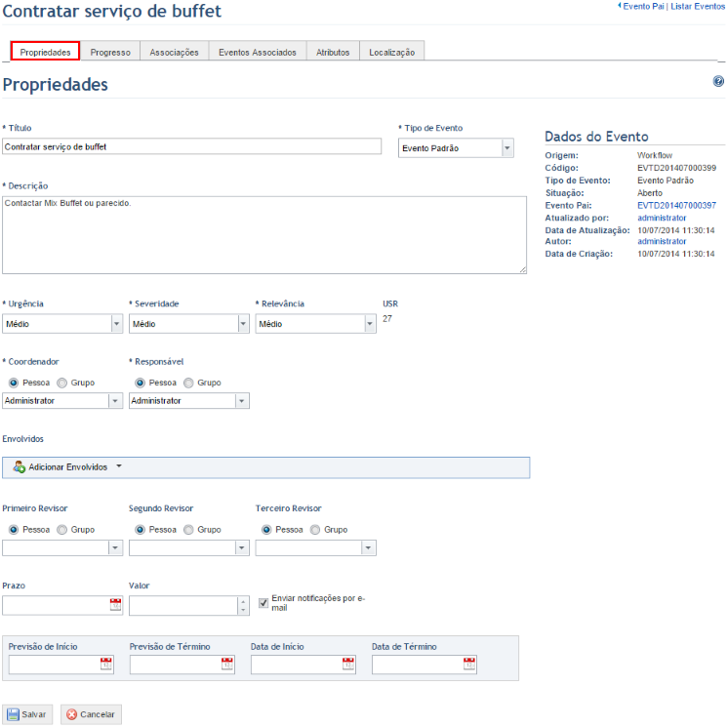Open the Tipo de Evento dropdown
Screen dimensions: 728x727
456,148
